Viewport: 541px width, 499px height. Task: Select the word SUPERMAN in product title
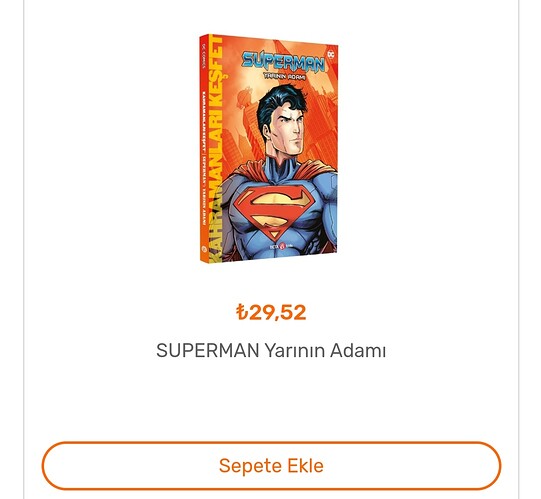tap(208, 351)
